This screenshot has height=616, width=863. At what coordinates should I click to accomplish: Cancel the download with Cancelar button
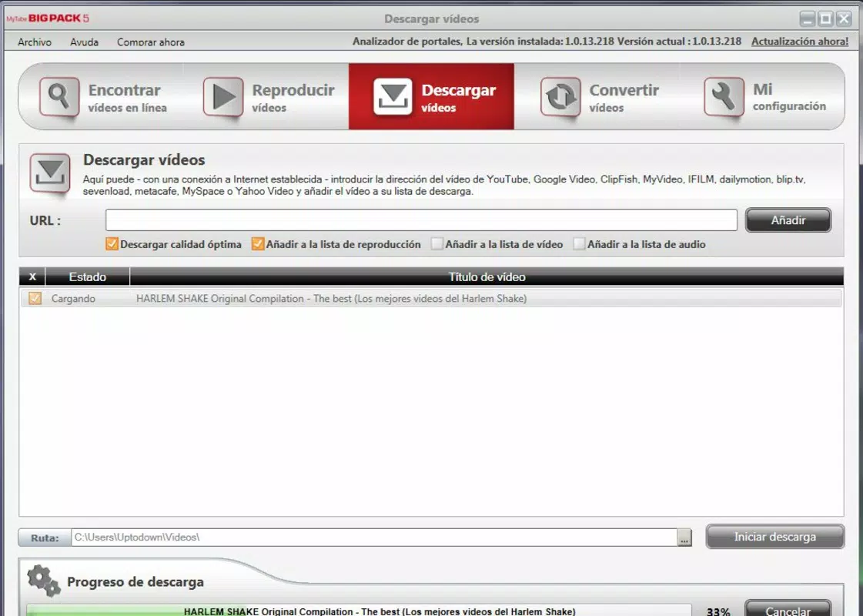coord(788,609)
